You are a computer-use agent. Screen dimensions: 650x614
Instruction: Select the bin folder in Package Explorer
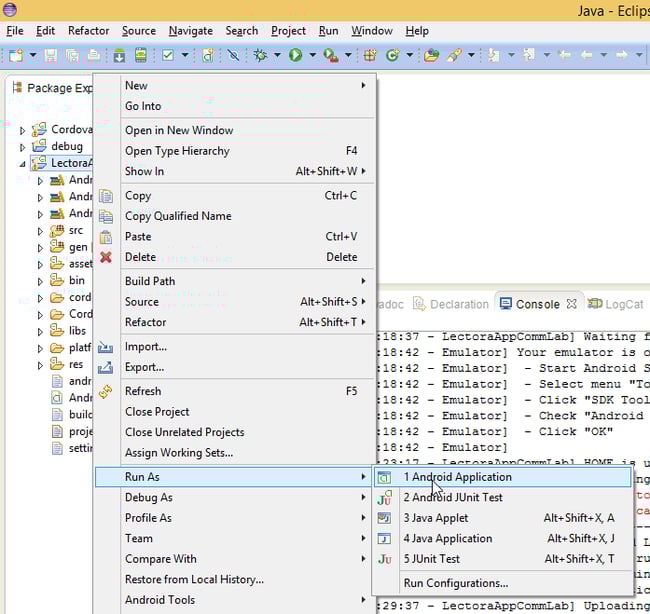pyautogui.click(x=68, y=281)
